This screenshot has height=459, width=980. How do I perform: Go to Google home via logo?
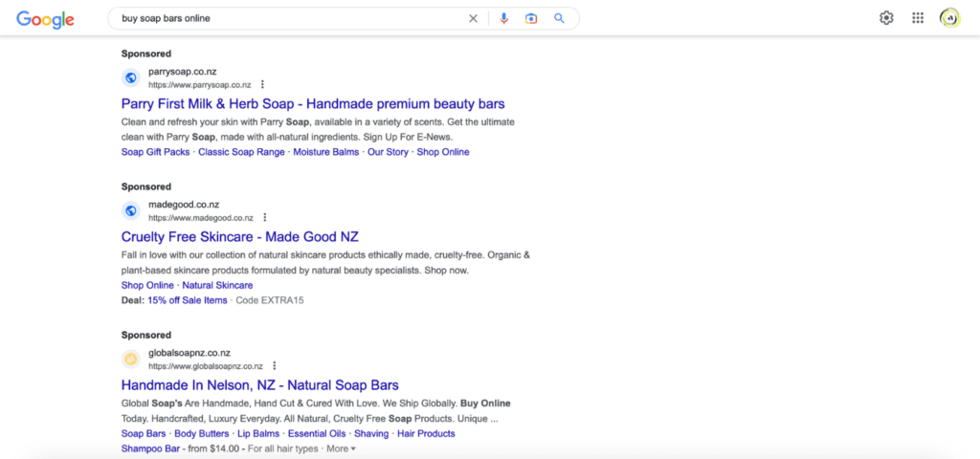coord(45,19)
